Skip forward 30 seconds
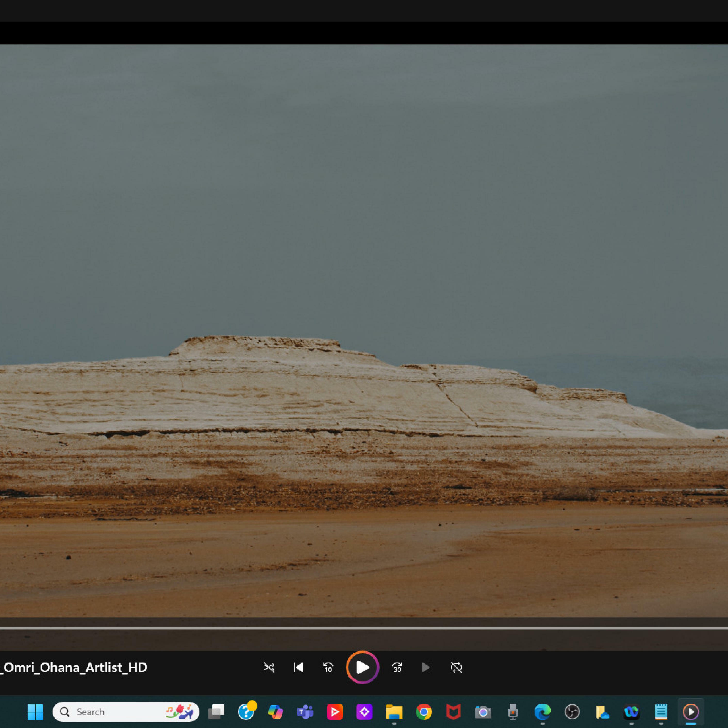728x728 pixels. point(397,667)
